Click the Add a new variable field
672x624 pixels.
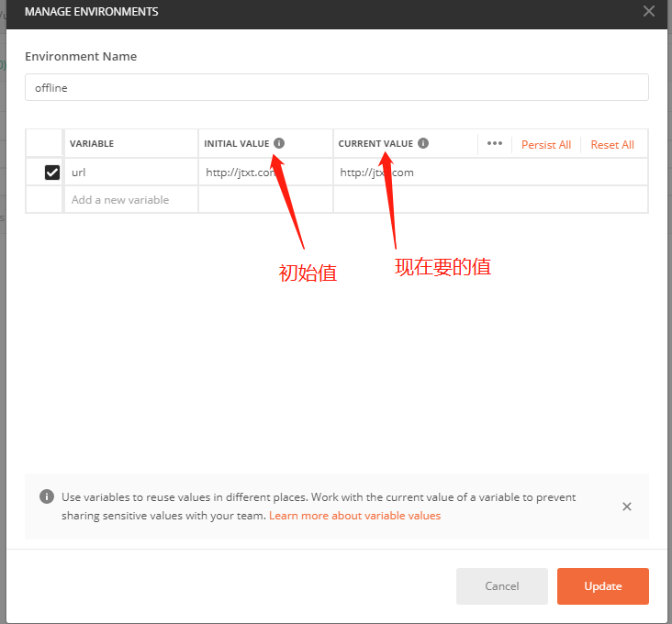click(x=130, y=200)
